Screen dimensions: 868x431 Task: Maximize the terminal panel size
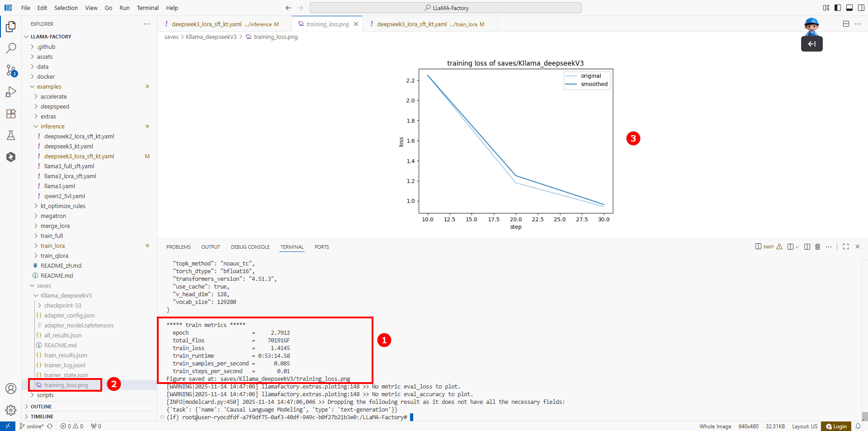coord(846,247)
